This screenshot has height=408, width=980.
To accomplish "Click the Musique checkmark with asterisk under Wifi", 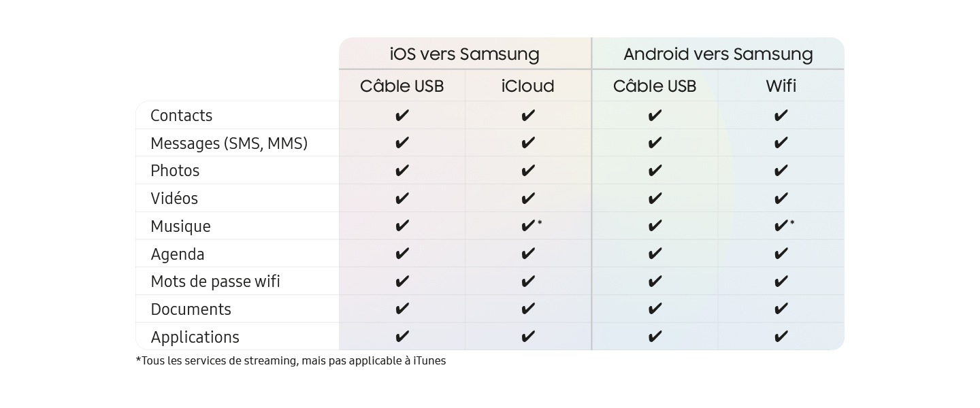I will coord(784,226).
